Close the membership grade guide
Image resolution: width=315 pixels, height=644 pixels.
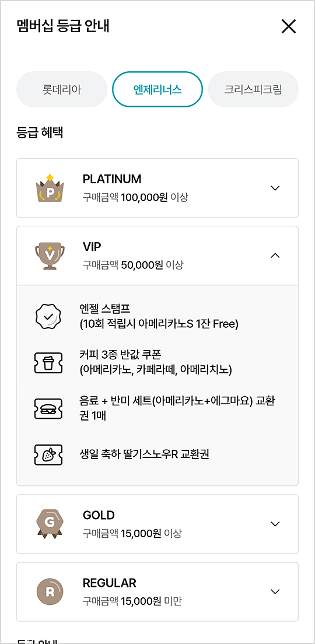click(289, 27)
